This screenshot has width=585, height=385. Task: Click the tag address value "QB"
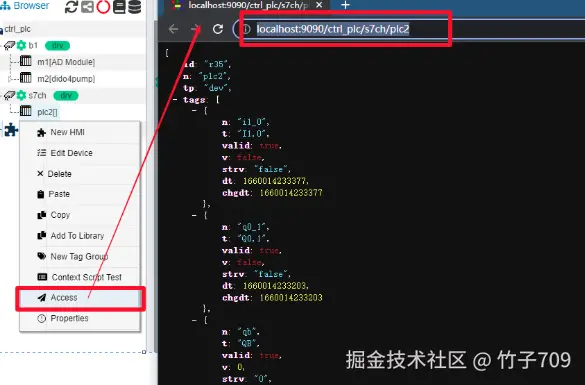coord(247,343)
